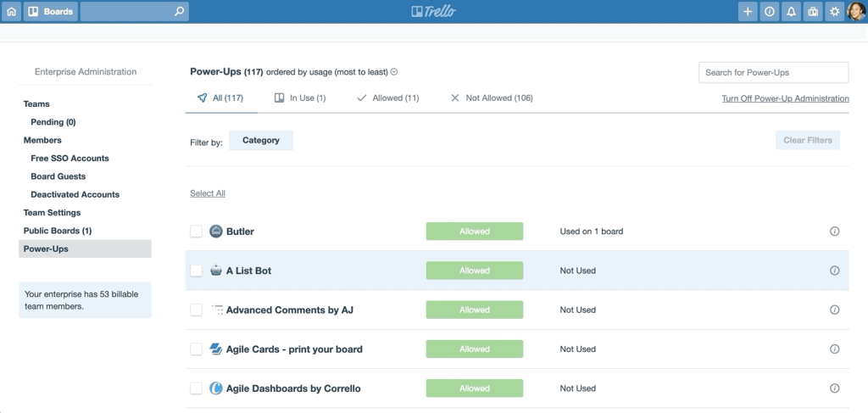Click the Agile Dashboards by Corrello icon
The width and height of the screenshot is (868, 413).
click(x=216, y=388)
